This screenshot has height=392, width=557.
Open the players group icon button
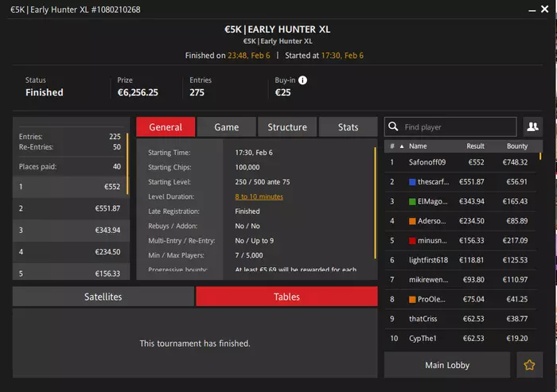(532, 126)
